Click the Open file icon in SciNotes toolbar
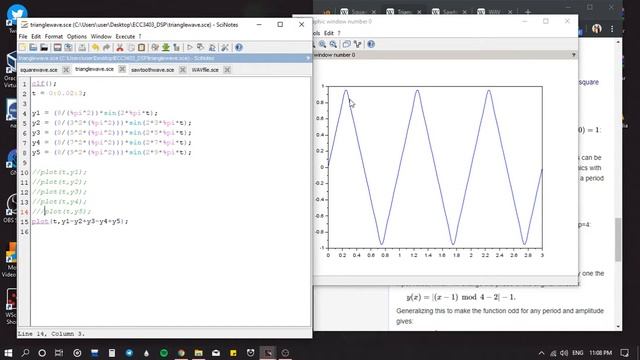 click(33, 47)
